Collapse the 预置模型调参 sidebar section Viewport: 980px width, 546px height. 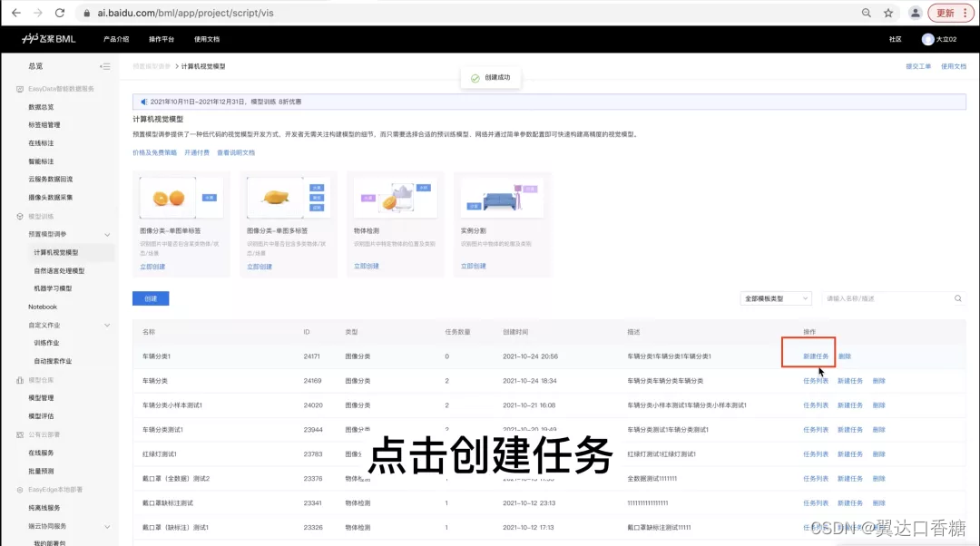108,234
